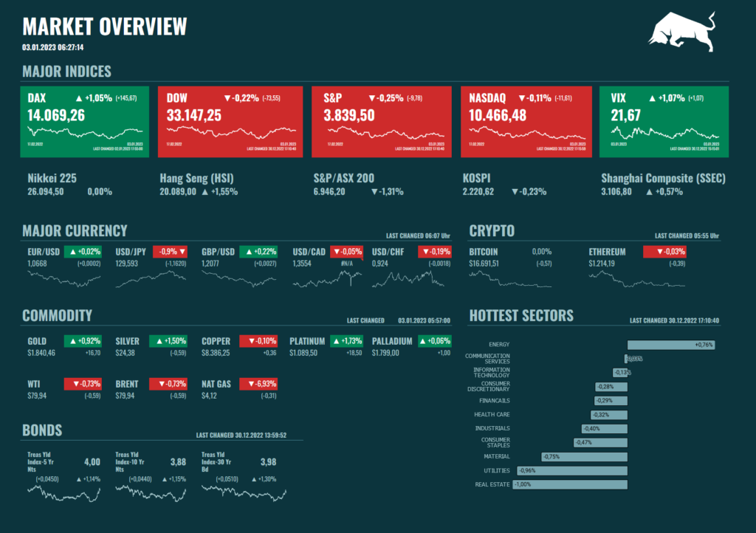This screenshot has width=756, height=533.
Task: Click the 03.01.2023 06:27:14 timestamp
Action: point(53,47)
